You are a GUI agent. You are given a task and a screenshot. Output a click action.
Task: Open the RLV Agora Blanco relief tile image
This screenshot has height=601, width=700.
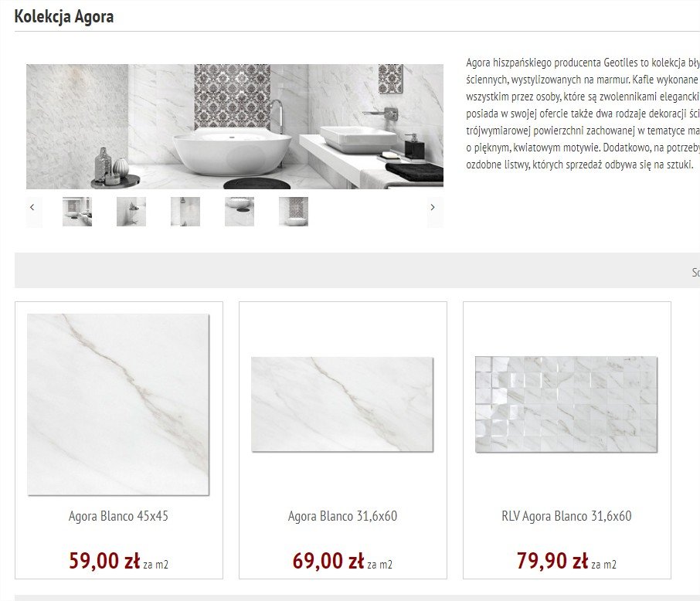point(566,404)
